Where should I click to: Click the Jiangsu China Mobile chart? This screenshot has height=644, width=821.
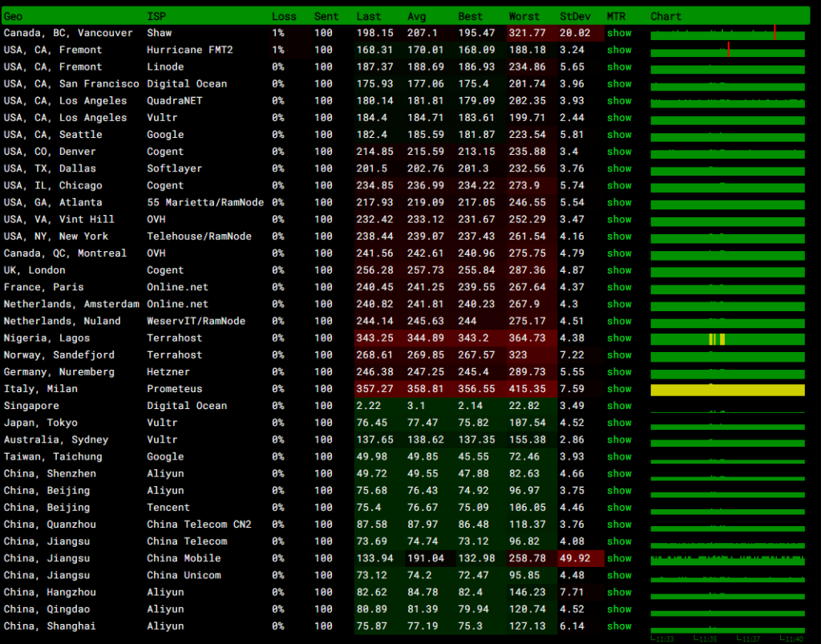(x=728, y=559)
